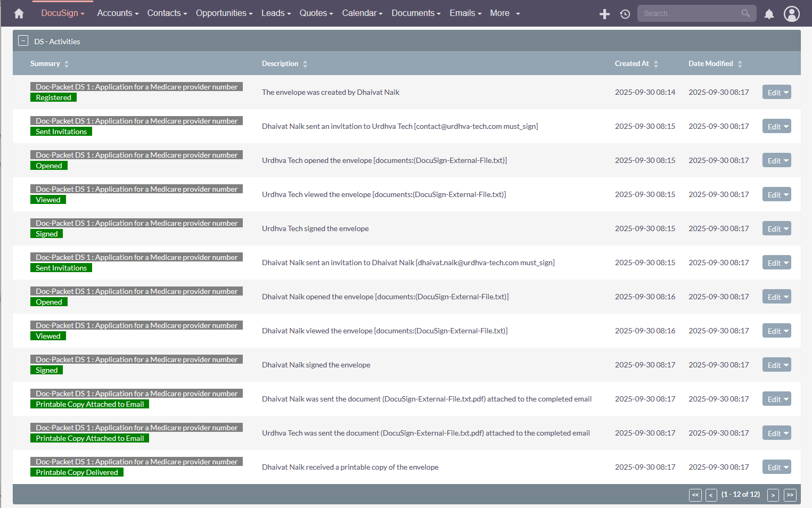The height and width of the screenshot is (508, 812).
Task: Toggle sort order on the Description column
Action: [305, 63]
